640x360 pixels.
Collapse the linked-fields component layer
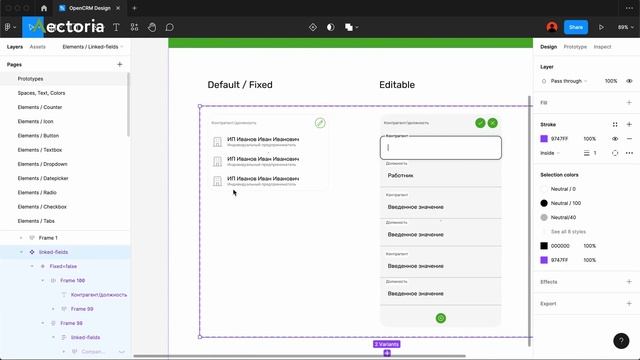(x=21, y=252)
